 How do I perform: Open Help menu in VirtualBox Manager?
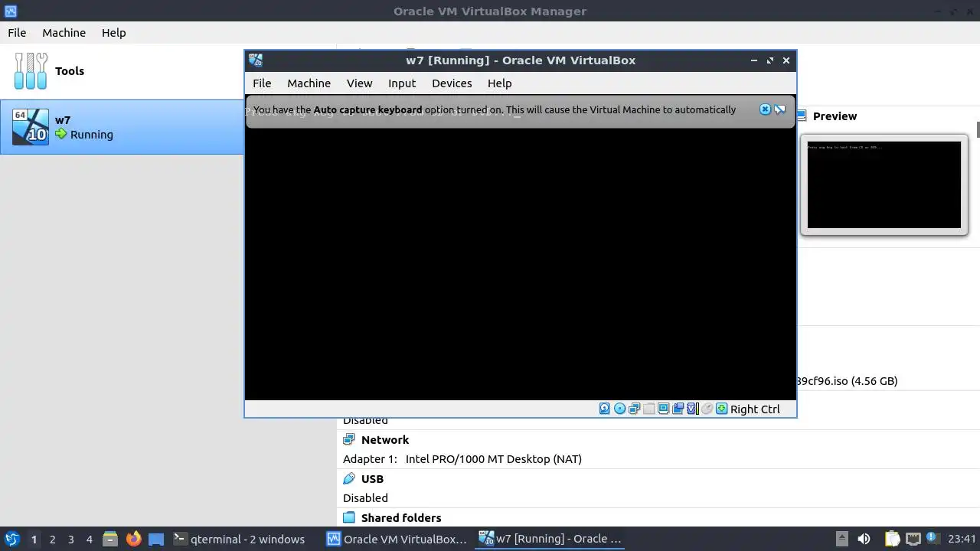click(x=113, y=33)
